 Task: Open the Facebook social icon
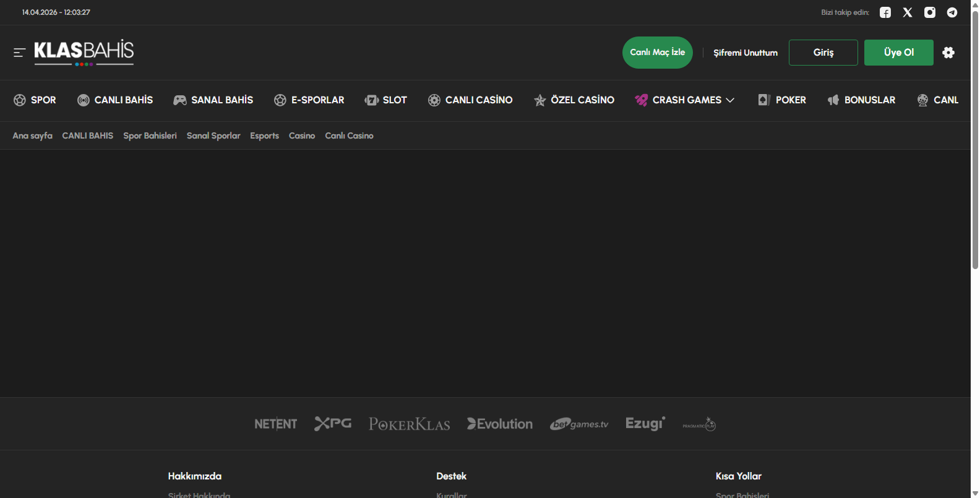[885, 12]
